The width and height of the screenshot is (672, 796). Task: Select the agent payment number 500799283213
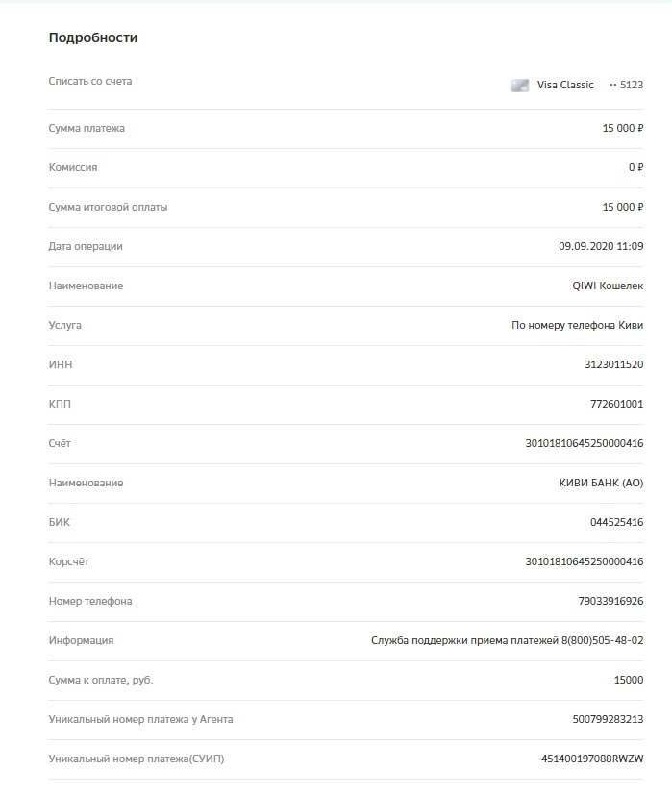click(608, 719)
